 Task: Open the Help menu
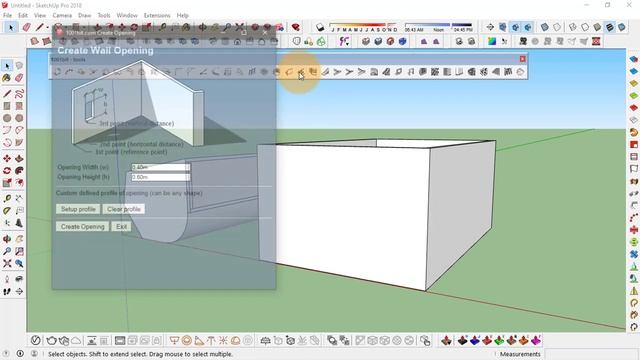(x=182, y=16)
